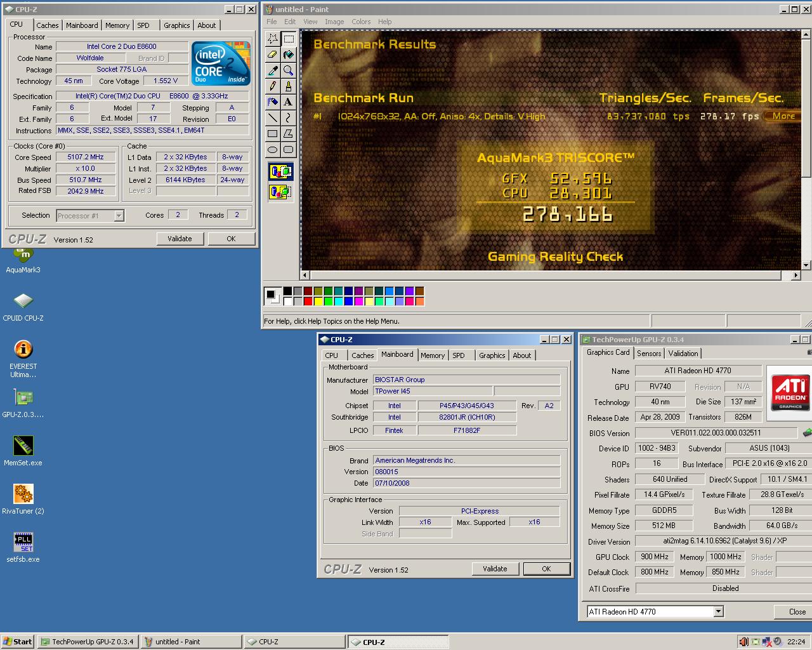
Task: Pick the Airbrush spray tool
Action: coord(273,102)
